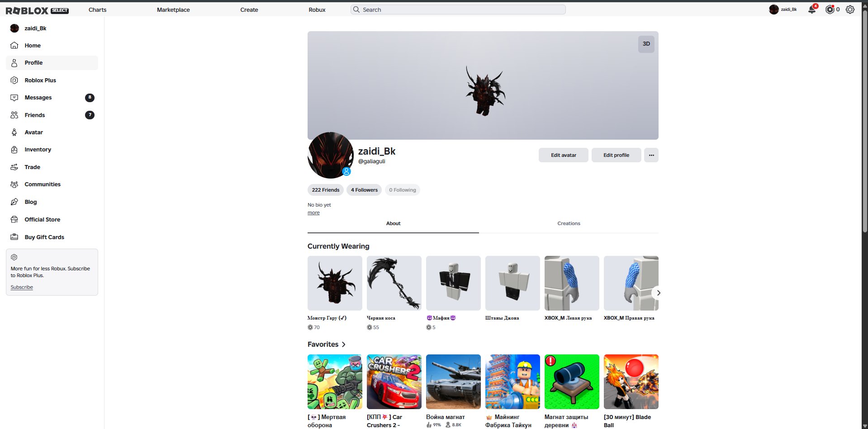The height and width of the screenshot is (429, 868).
Task: Click the Messages unread count badge
Action: tap(90, 98)
